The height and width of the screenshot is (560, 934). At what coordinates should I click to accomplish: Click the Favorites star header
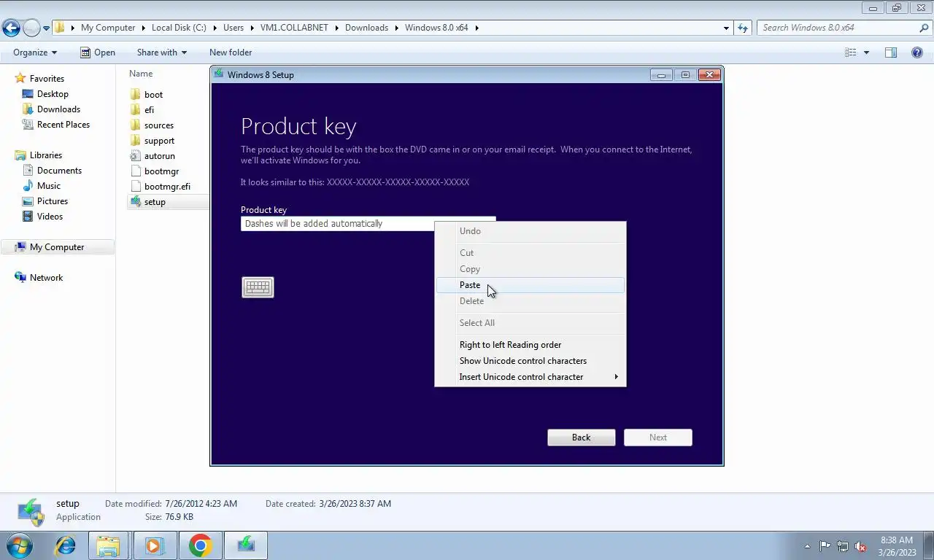(x=20, y=79)
